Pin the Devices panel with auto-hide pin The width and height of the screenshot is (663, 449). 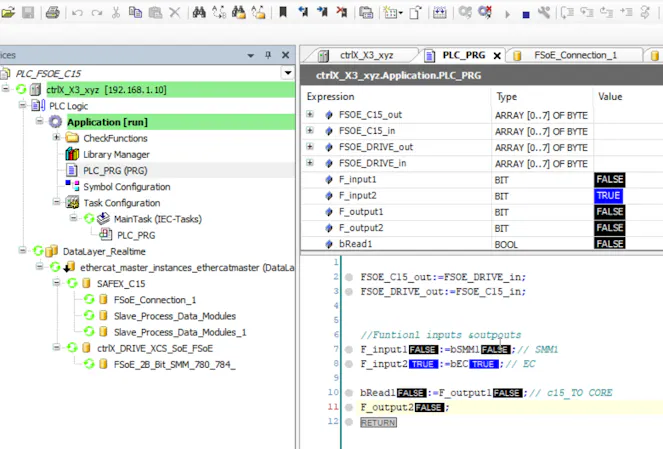click(266, 55)
